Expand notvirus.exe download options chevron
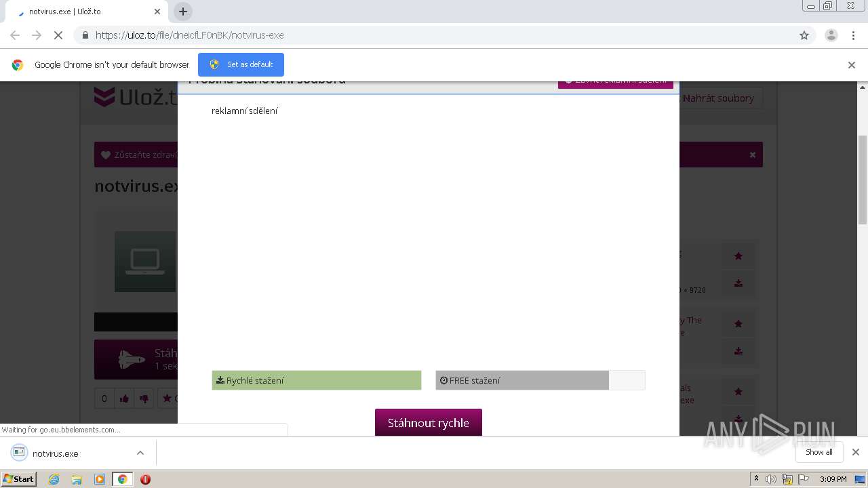Viewport: 868px width, 488px height. (x=140, y=453)
